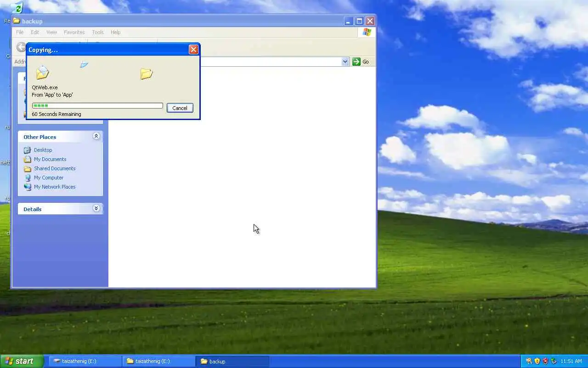Image resolution: width=588 pixels, height=368 pixels.
Task: Click the Shared Documents folder icon in sidebar
Action: pyautogui.click(x=28, y=168)
